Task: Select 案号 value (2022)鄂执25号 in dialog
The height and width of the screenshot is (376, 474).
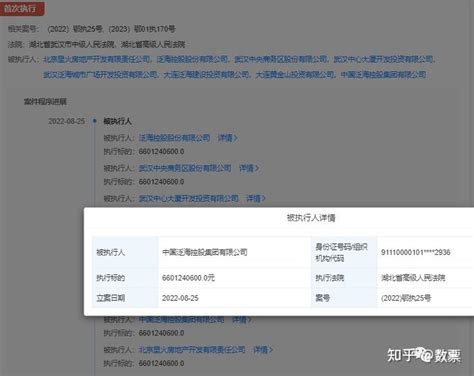Action: tap(406, 298)
